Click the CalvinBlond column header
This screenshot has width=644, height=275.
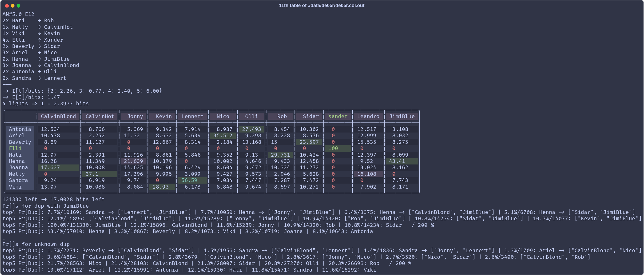pos(58,117)
